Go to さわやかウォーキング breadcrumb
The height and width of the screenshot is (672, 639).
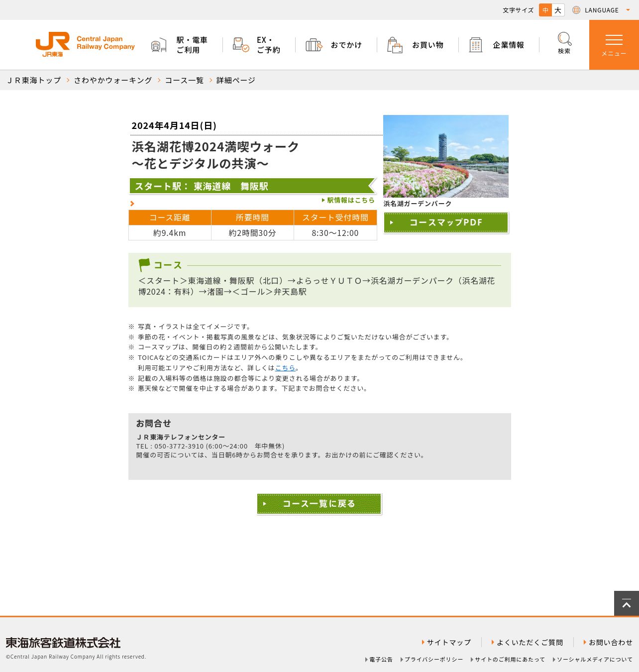point(113,80)
